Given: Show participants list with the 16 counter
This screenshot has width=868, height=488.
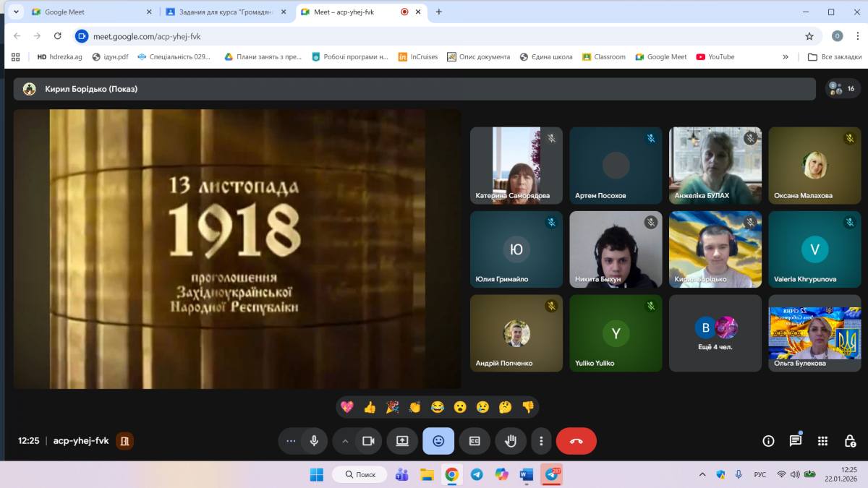Looking at the screenshot, I should (842, 88).
